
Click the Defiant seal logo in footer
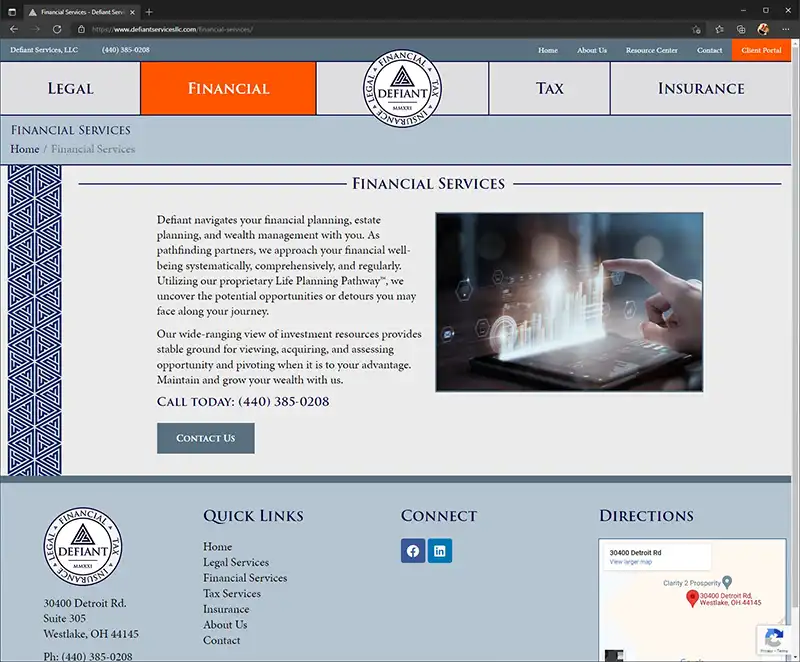coord(83,546)
